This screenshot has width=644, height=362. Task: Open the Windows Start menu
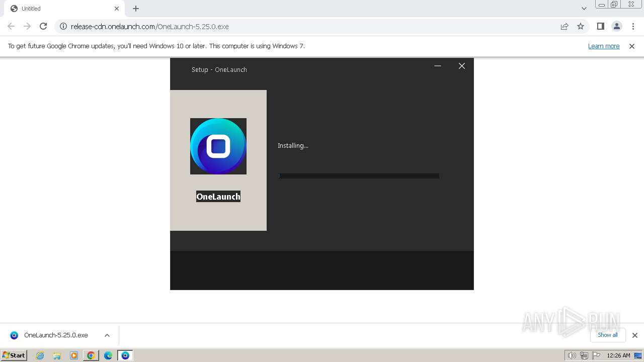pos(14,355)
